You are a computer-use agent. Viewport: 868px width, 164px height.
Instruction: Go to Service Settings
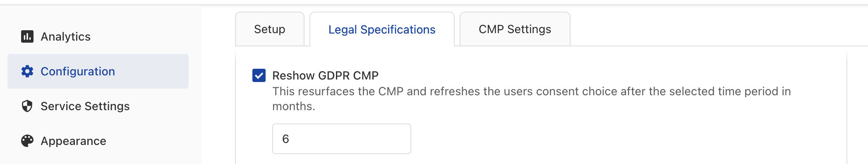click(85, 106)
